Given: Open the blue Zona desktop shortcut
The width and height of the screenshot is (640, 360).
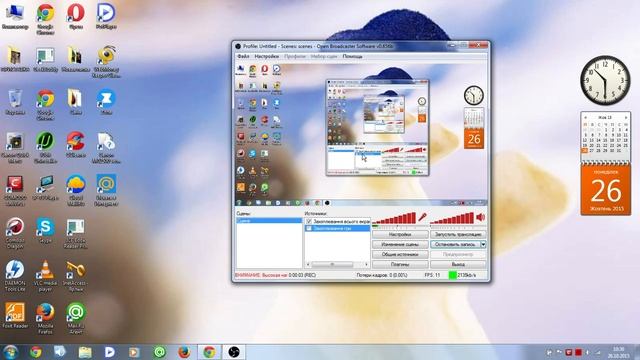Looking at the screenshot, I should 106,102.
